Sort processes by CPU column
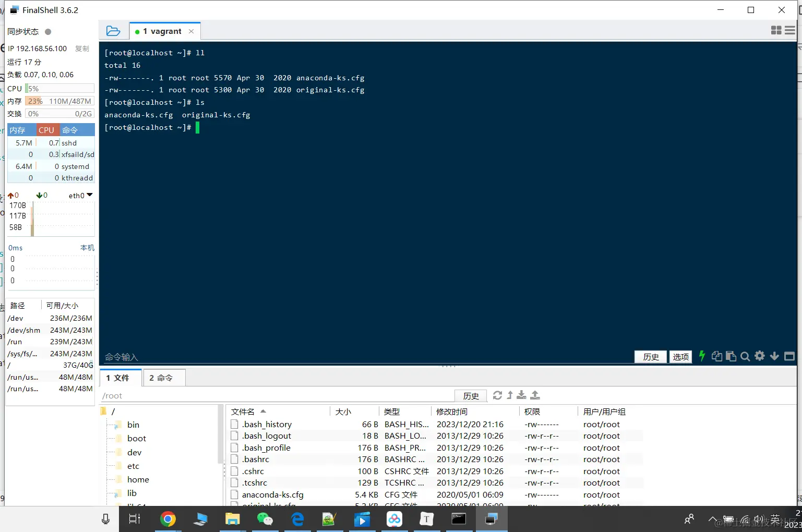This screenshot has height=532, width=802. click(x=46, y=130)
